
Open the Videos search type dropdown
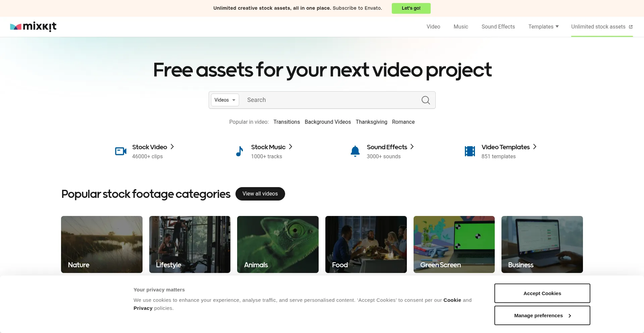tap(225, 100)
